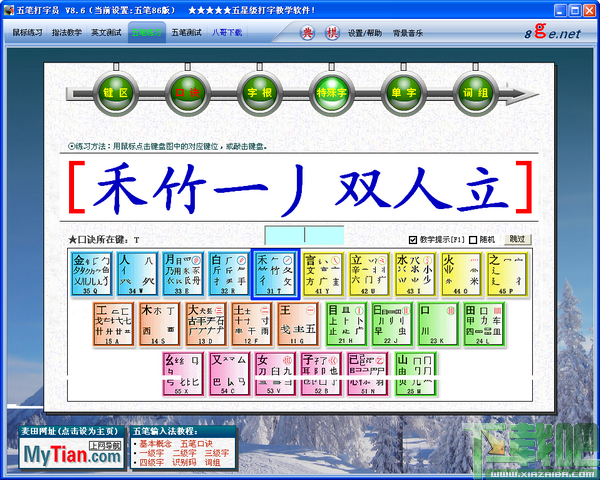Select the 口诀 round stage button

(188, 93)
